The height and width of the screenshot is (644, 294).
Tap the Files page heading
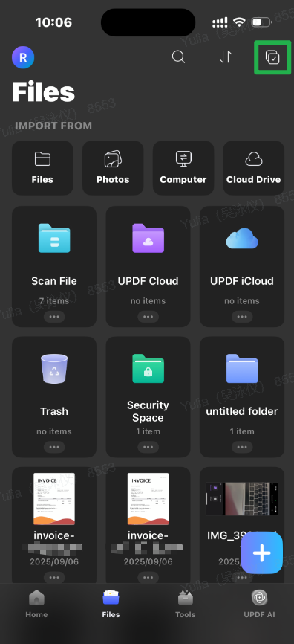pos(44,92)
